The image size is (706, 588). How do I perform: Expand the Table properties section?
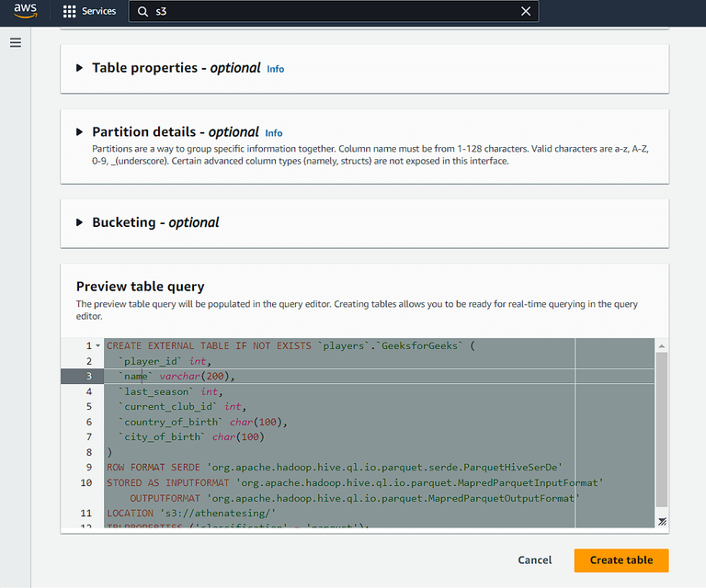click(x=81, y=68)
